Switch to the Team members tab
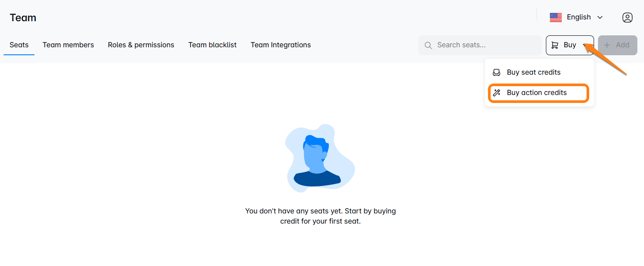 coord(68,45)
